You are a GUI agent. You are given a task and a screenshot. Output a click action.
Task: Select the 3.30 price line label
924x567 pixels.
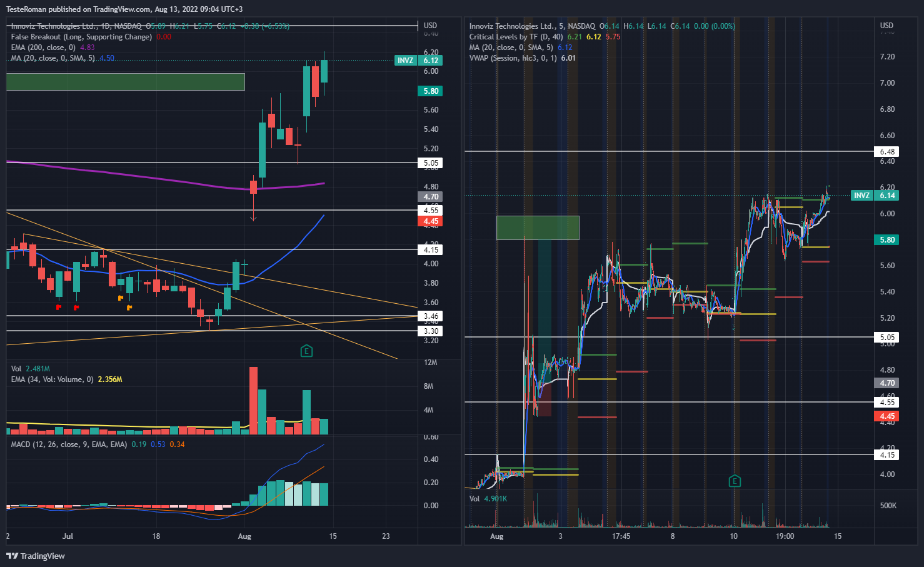[x=430, y=331]
